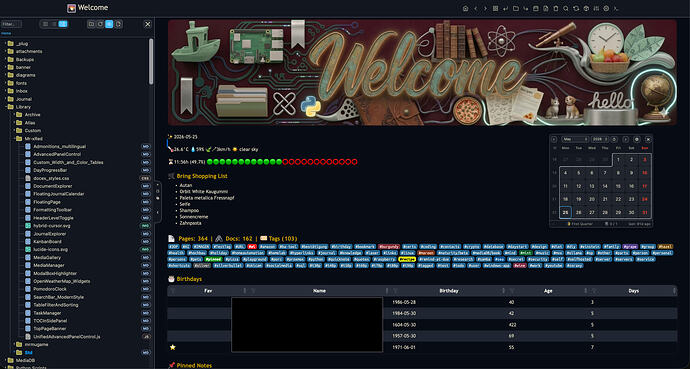
Task: Click the Welcome page logo icon
Action: pyautogui.click(x=71, y=8)
